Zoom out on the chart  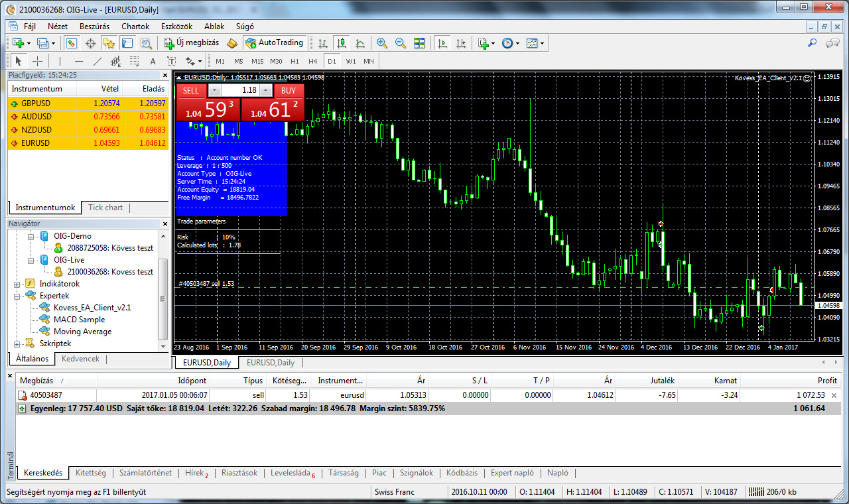click(x=401, y=43)
